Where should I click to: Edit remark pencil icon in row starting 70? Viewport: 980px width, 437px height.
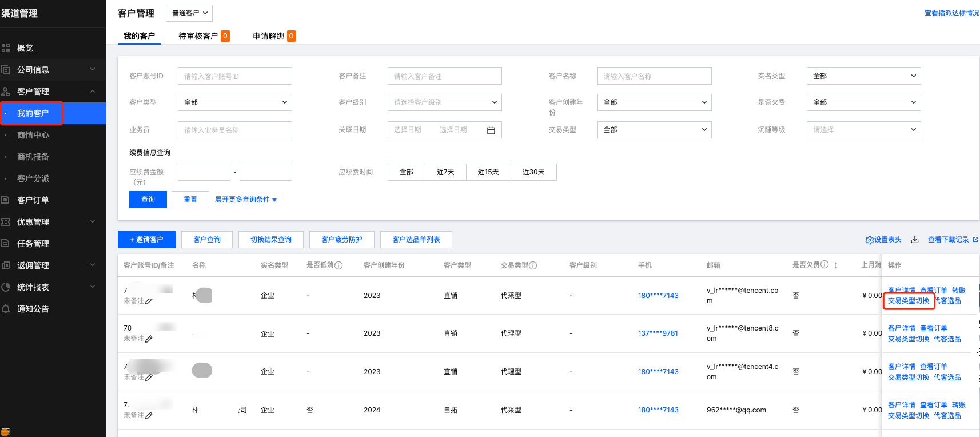pyautogui.click(x=149, y=339)
